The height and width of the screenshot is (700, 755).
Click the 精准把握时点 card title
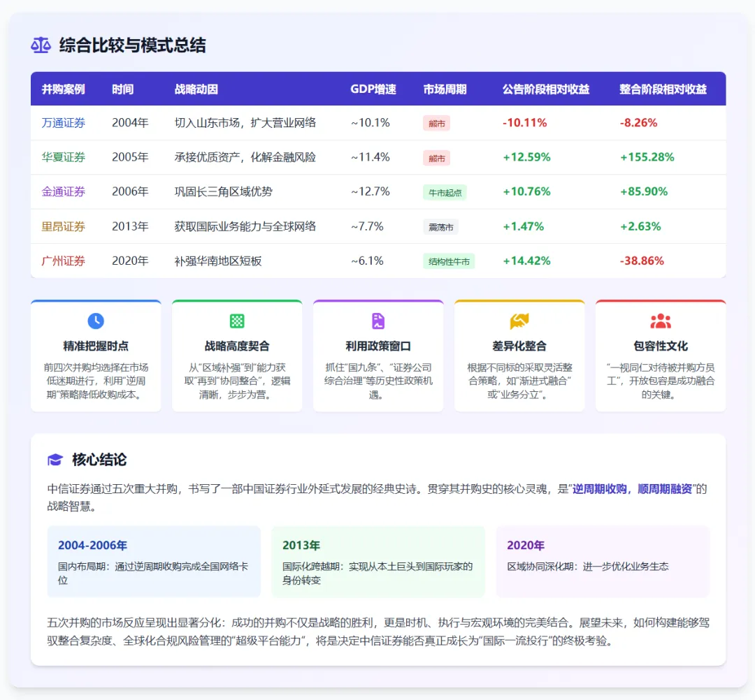(x=96, y=346)
